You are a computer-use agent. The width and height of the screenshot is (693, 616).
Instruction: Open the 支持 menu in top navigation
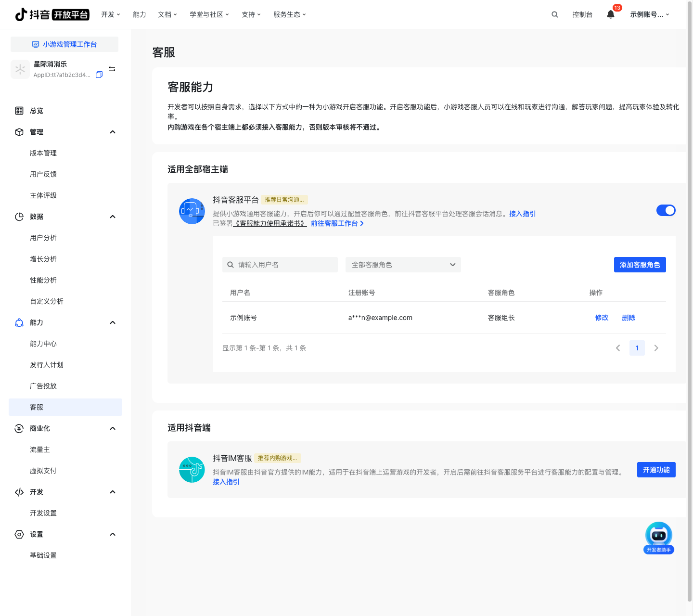pyautogui.click(x=251, y=14)
